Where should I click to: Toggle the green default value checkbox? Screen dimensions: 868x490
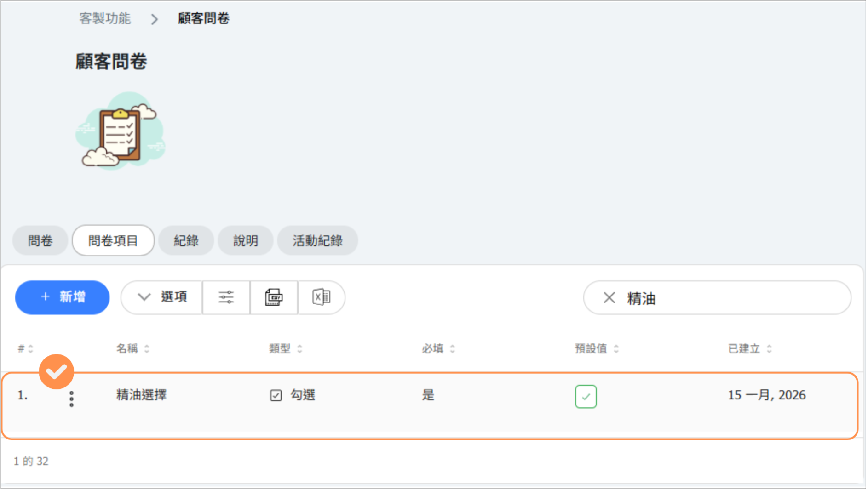[586, 396]
